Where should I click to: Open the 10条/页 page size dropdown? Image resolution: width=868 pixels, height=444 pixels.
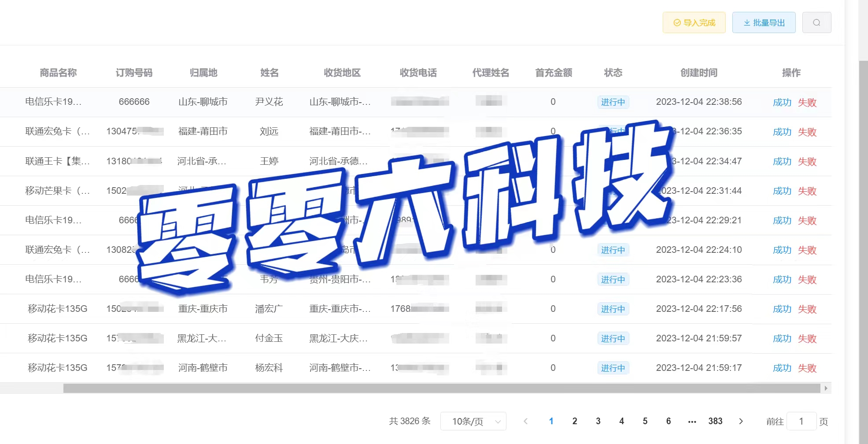473,421
